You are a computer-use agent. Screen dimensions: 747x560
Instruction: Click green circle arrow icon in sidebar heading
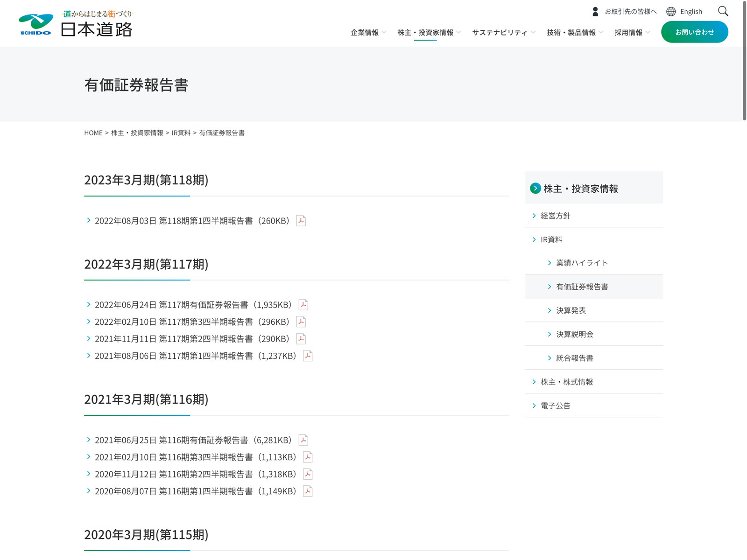point(536,189)
